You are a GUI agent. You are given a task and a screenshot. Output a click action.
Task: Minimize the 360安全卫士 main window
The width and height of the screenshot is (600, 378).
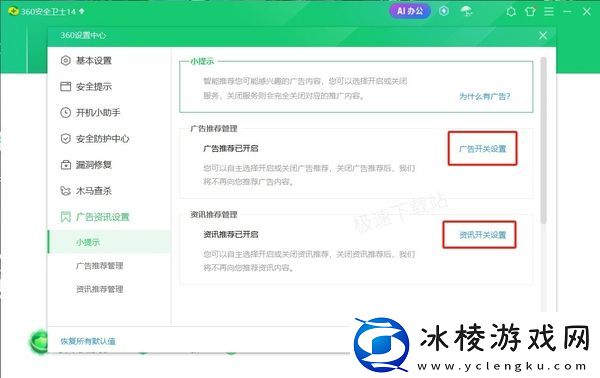coord(567,11)
